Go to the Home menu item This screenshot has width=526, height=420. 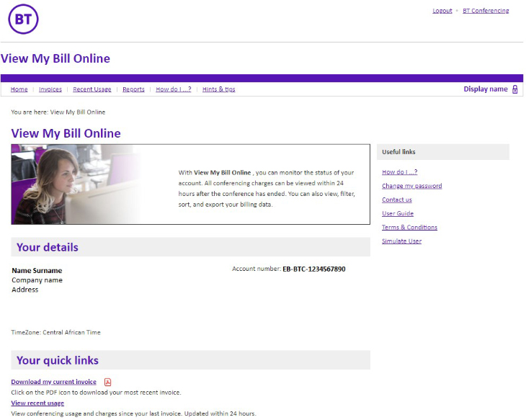[19, 89]
